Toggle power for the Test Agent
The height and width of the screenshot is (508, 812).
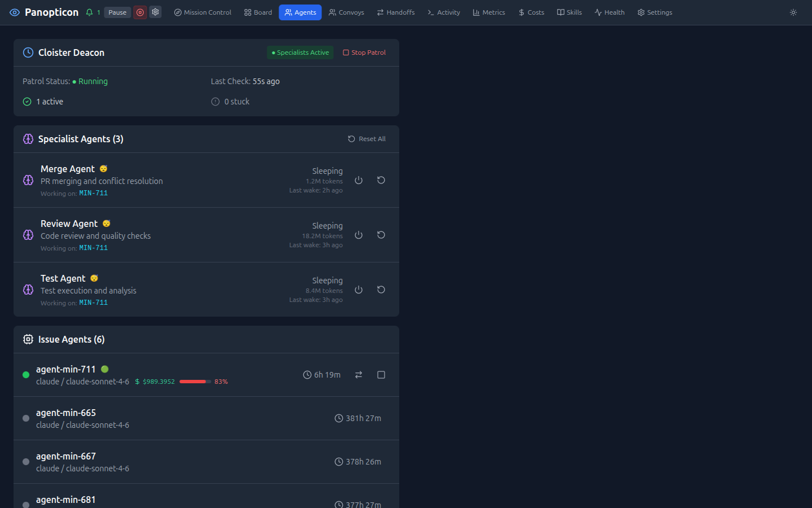(359, 290)
